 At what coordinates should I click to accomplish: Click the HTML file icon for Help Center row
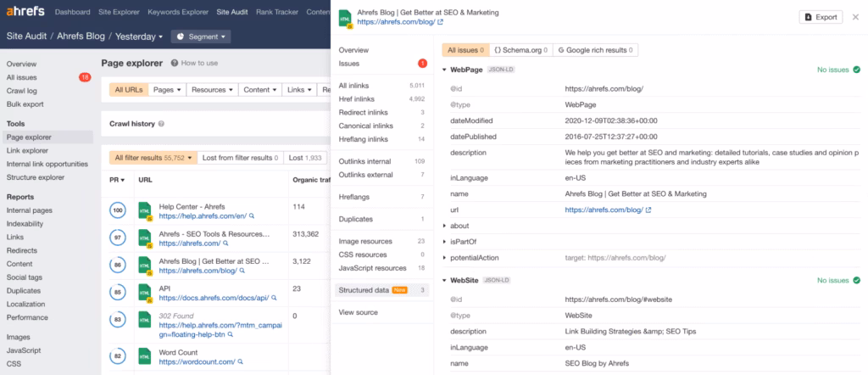coord(144,211)
